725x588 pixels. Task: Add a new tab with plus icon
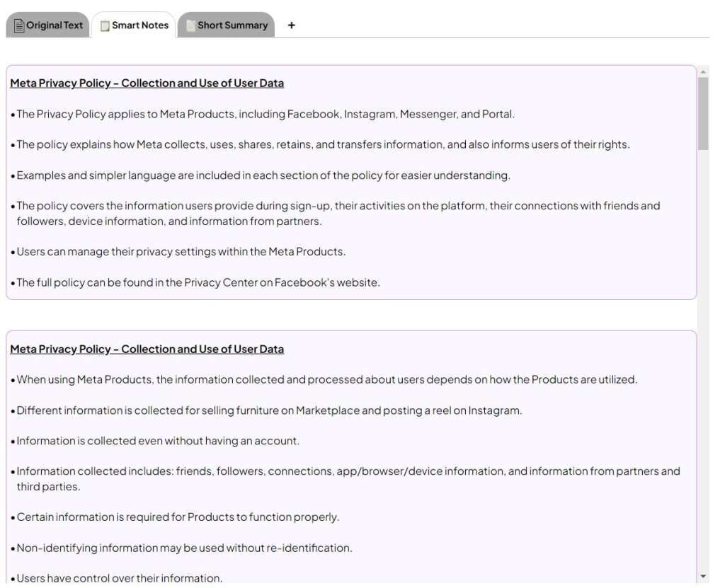coord(291,25)
